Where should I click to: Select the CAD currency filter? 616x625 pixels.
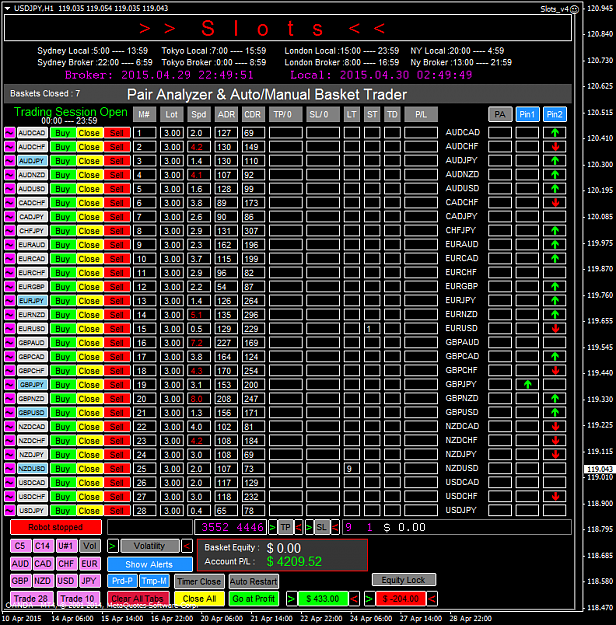(43, 564)
